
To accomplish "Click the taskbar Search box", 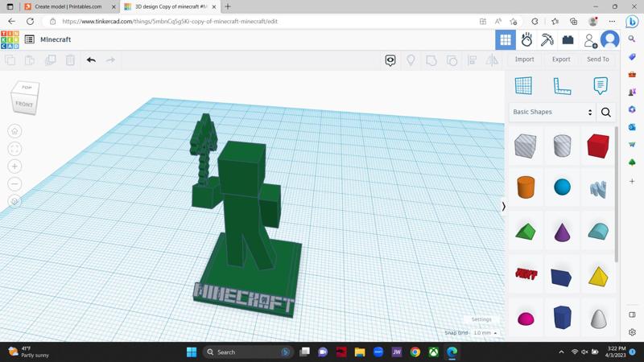I will 248,352.
